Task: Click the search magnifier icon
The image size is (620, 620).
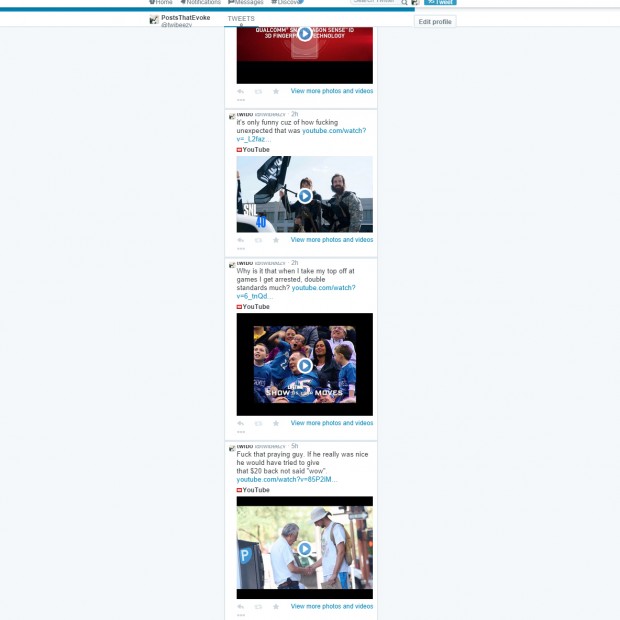Action: (404, 2)
